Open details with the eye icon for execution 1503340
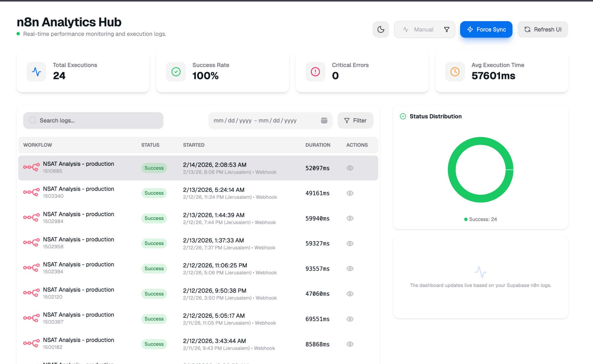Screen dimensions: 593x364 [x=350, y=193]
